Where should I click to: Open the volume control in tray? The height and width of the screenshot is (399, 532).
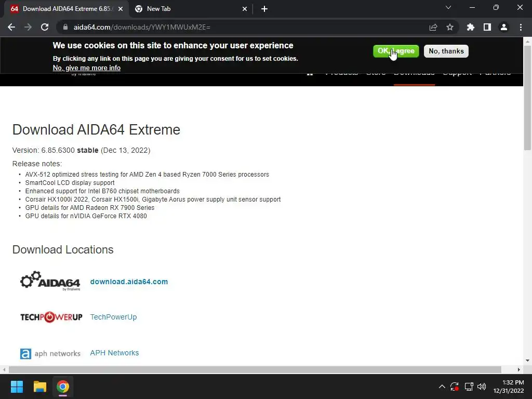pyautogui.click(x=482, y=387)
